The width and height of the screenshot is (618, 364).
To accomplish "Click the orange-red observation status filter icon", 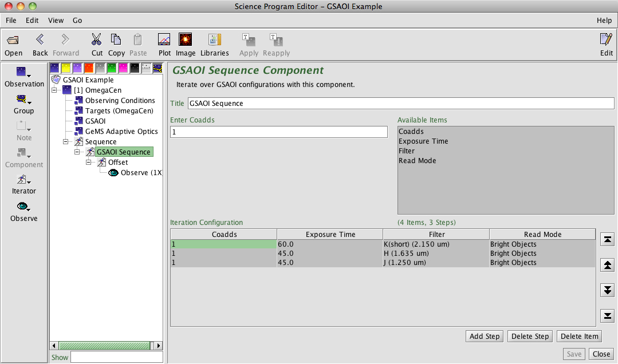I will tap(89, 68).
